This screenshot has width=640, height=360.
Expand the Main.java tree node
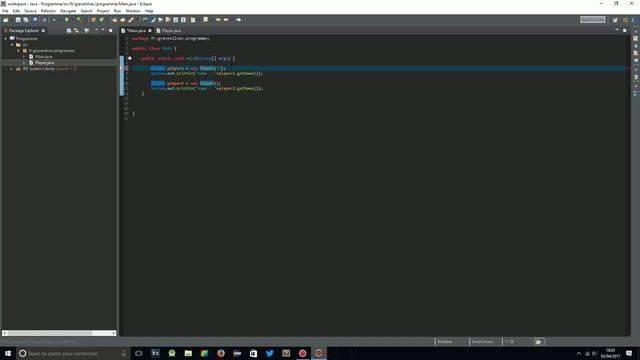point(24,57)
